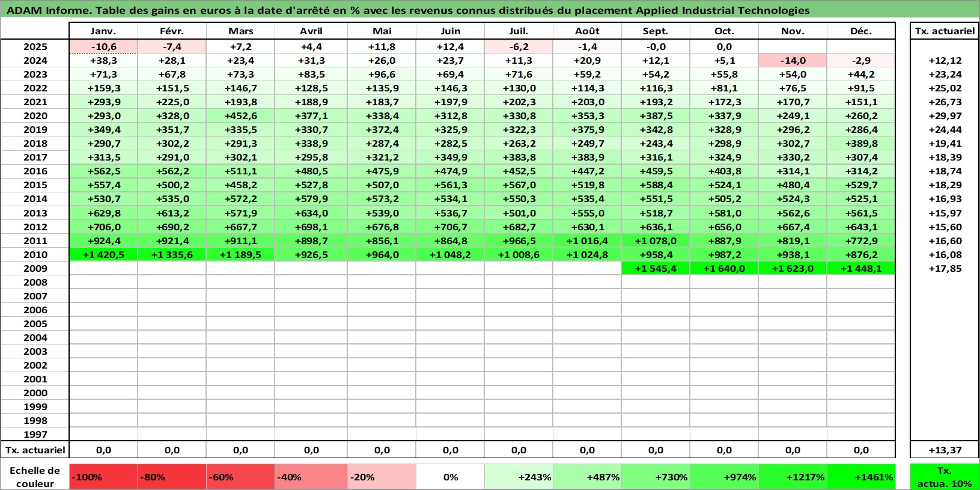The image size is (980, 490).
Task: Click the +1 420,5 cell in 2010
Action: click(103, 254)
